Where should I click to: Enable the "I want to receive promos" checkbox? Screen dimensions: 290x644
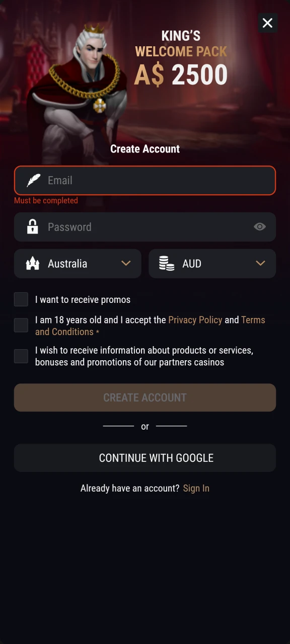pos(21,299)
